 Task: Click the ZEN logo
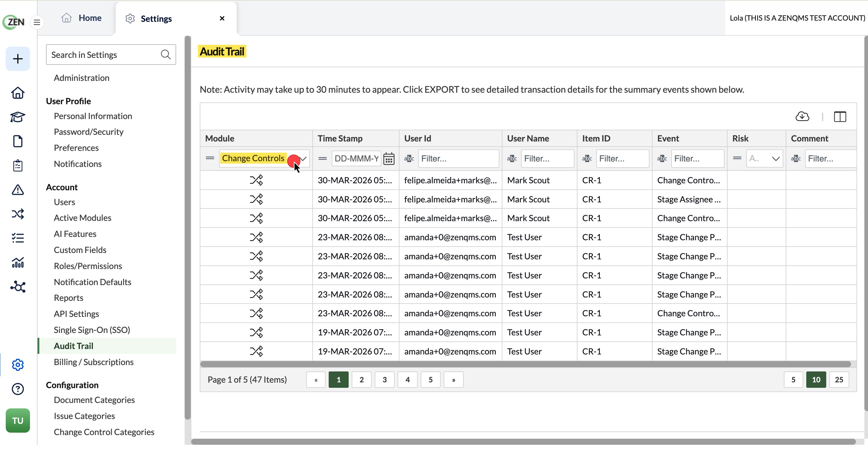coord(14,22)
